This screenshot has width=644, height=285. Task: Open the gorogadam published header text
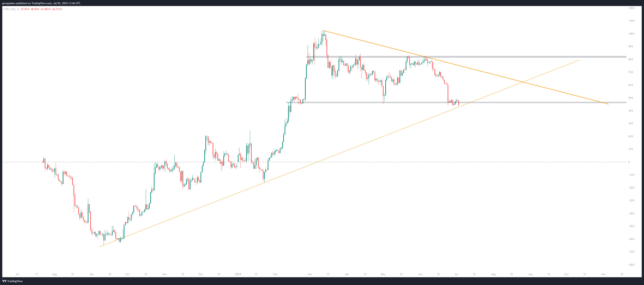(41, 3)
